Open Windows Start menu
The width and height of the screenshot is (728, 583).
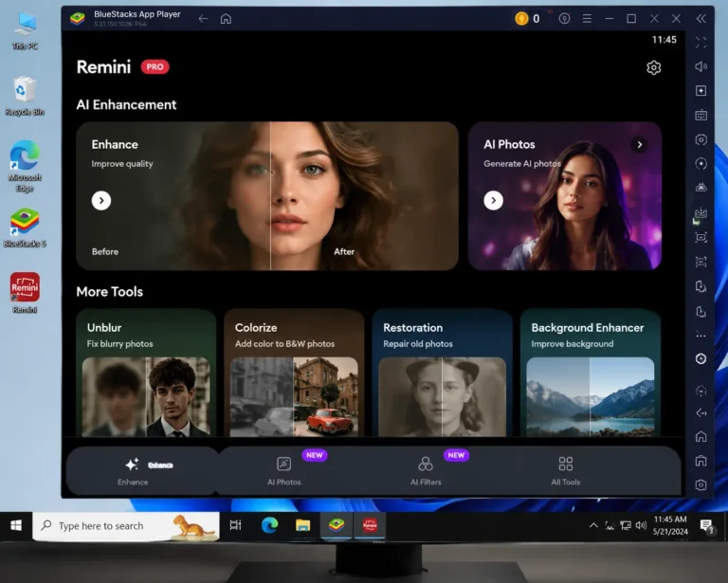[x=16, y=525]
